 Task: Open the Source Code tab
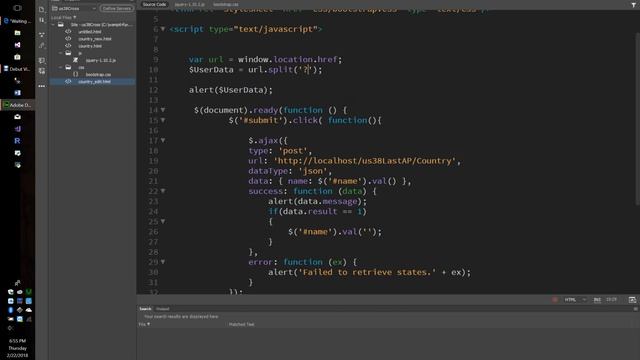(154, 4)
